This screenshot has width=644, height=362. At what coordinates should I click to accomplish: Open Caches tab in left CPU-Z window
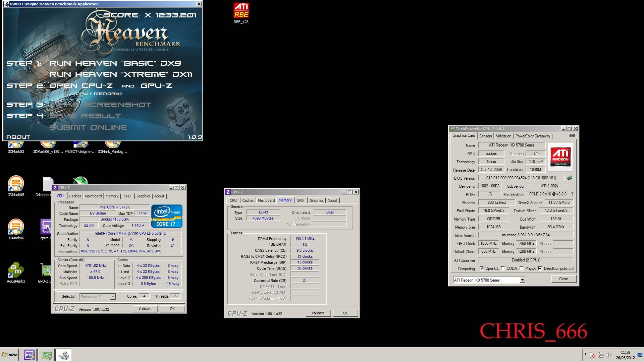click(75, 196)
